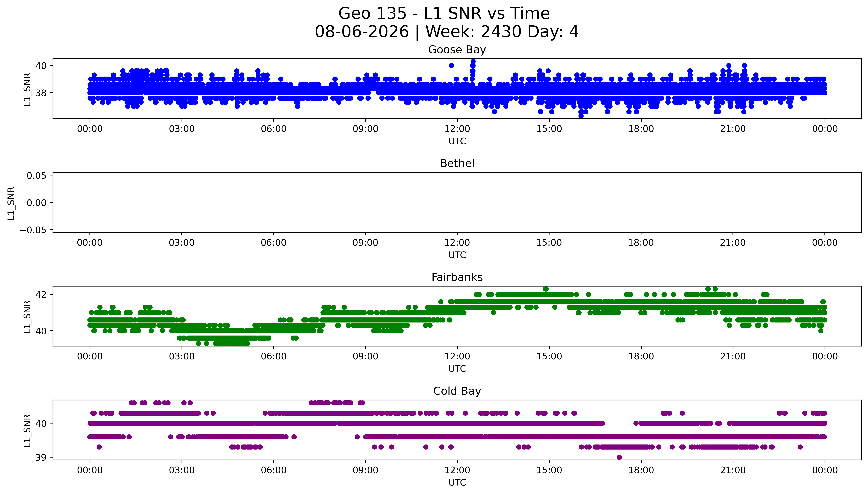Click the UTC axis label below Goose Bay
This screenshot has width=868, height=494.
point(457,141)
